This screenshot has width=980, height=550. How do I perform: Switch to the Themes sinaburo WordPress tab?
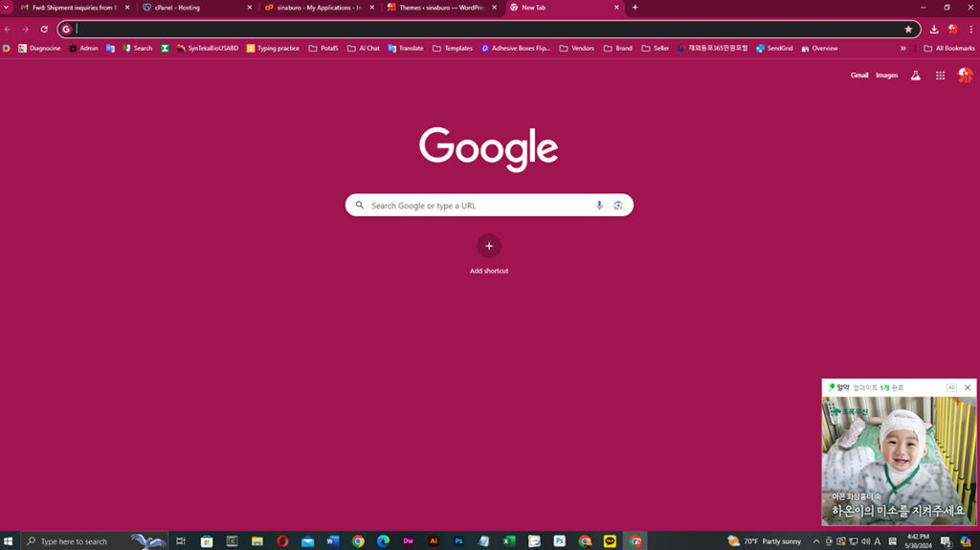click(x=435, y=8)
